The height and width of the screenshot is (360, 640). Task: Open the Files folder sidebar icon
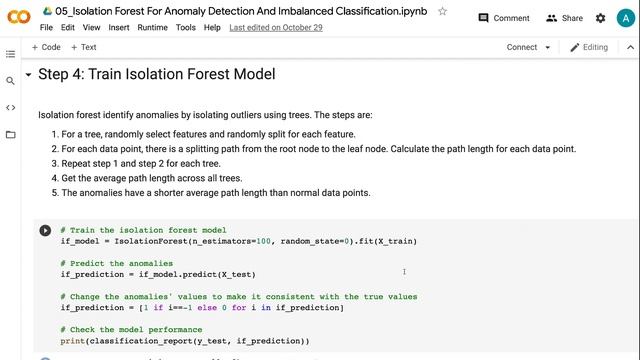pos(11,135)
